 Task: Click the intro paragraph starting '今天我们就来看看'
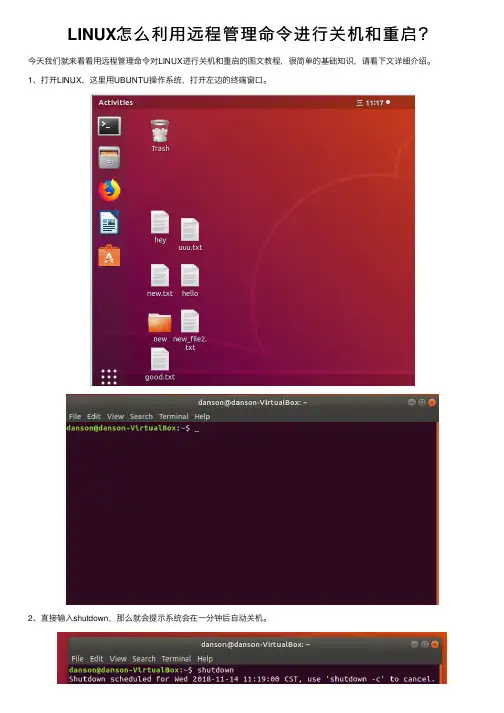click(x=230, y=61)
